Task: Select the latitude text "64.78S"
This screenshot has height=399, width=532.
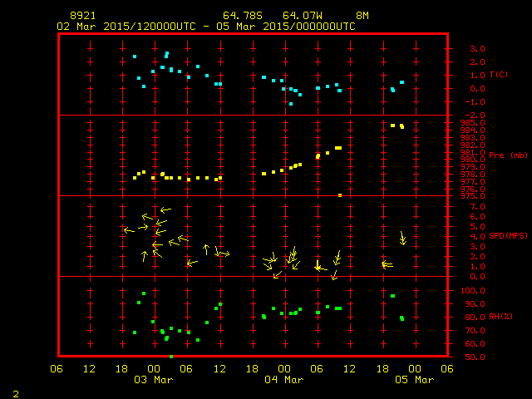Action: 243,16
